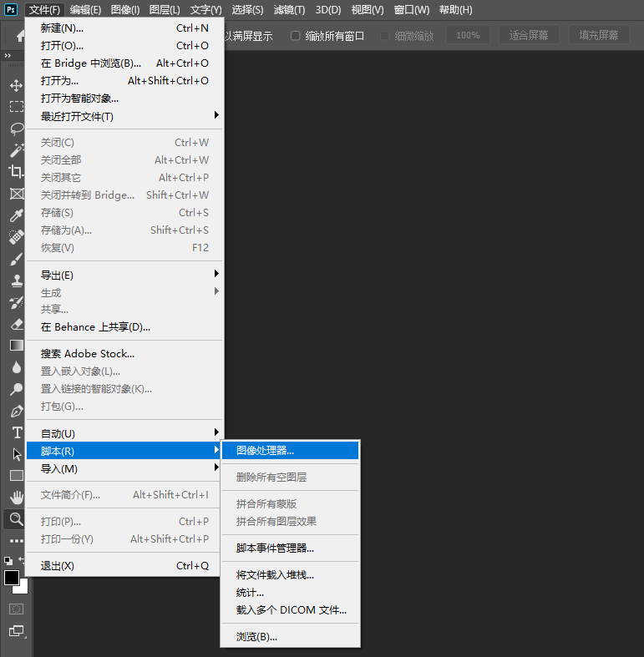The image size is (644, 657).
Task: Expand 导入(M) submenu
Action: 124,468
